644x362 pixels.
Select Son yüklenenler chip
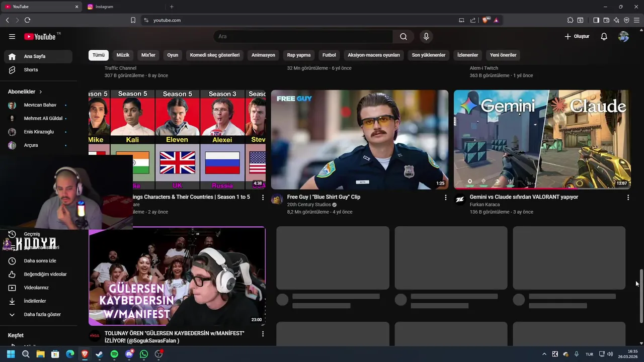click(429, 55)
